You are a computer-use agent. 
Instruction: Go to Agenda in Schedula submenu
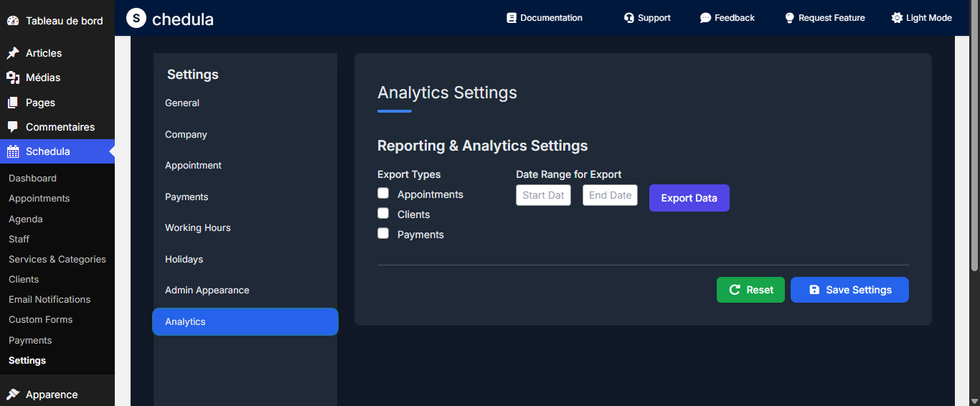pos(57,219)
